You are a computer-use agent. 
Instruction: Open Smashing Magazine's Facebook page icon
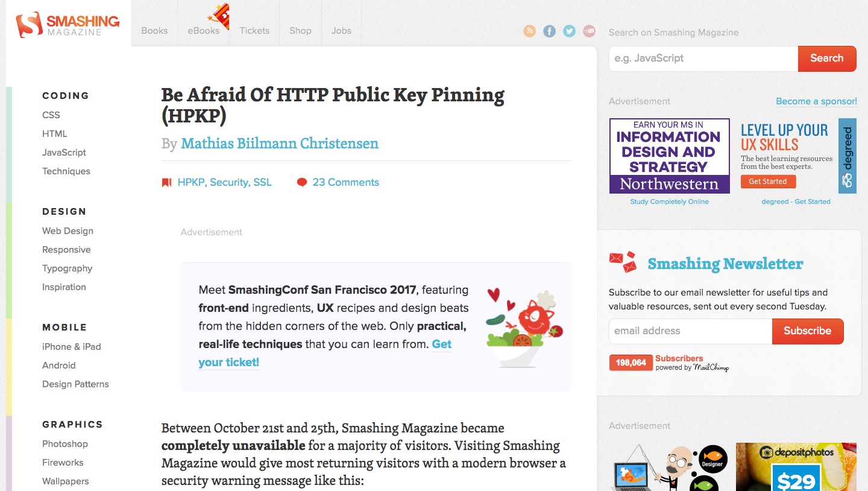coord(549,31)
